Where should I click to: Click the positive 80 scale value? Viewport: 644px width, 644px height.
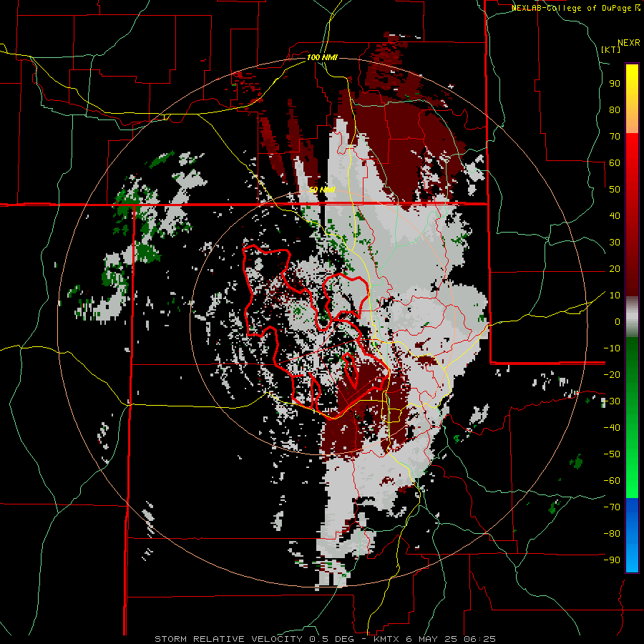(615, 109)
